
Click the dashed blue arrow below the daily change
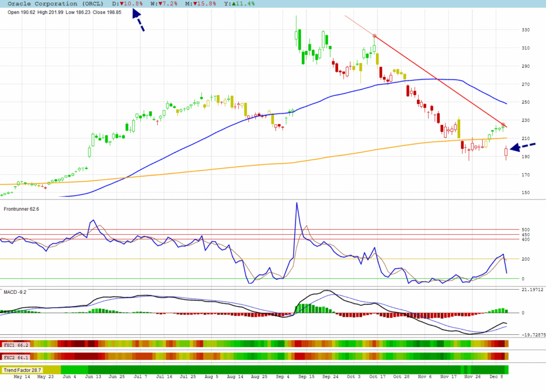pos(138,23)
